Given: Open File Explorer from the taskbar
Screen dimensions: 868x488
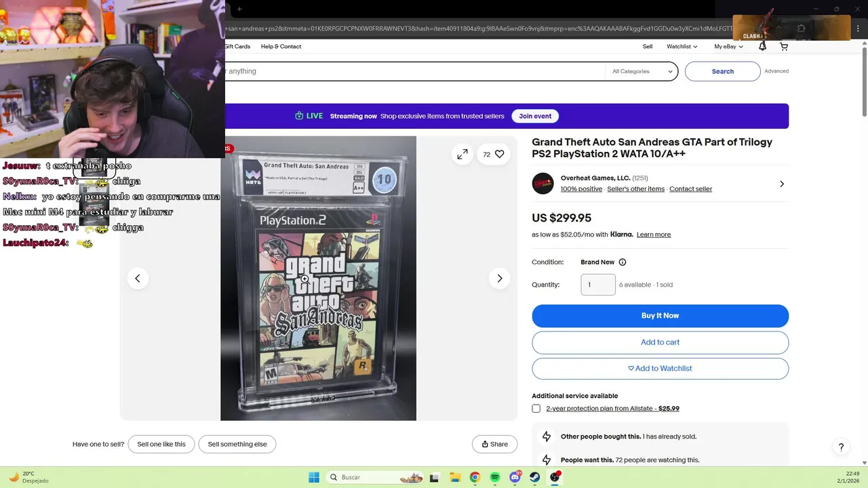Looking at the screenshot, I should [455, 477].
